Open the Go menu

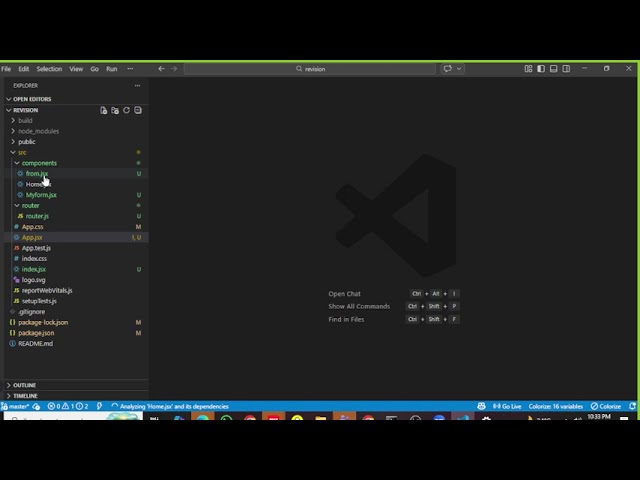pos(95,69)
